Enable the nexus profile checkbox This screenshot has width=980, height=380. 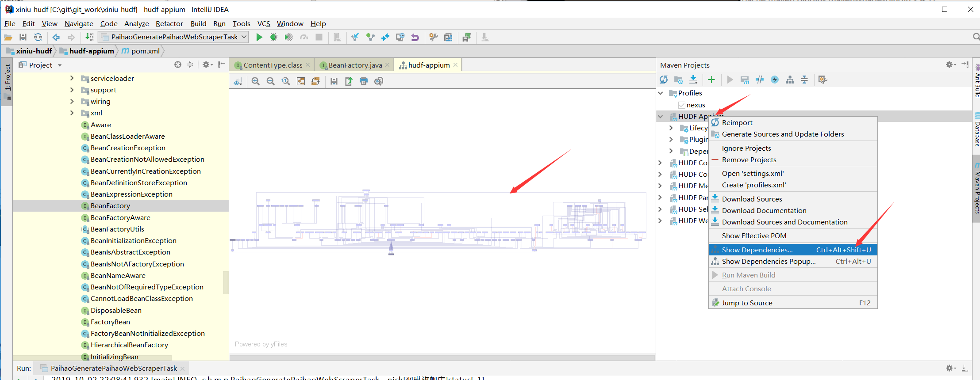coord(682,105)
